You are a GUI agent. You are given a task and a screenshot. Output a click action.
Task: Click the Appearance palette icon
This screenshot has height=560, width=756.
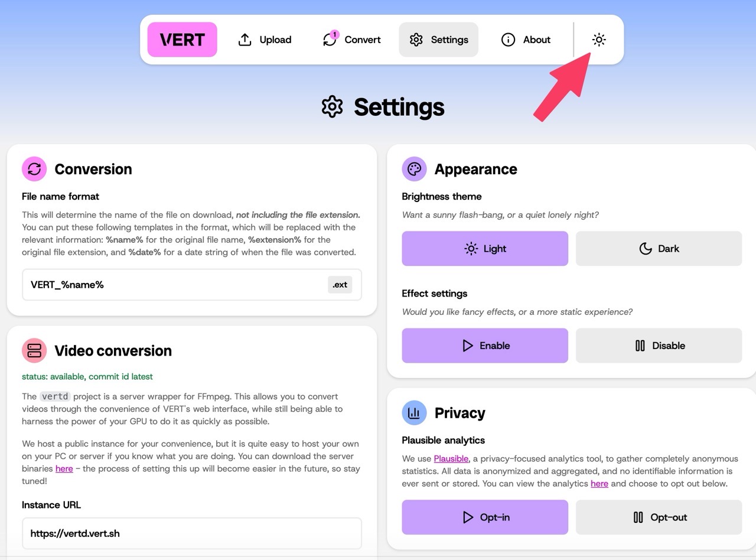click(x=414, y=169)
